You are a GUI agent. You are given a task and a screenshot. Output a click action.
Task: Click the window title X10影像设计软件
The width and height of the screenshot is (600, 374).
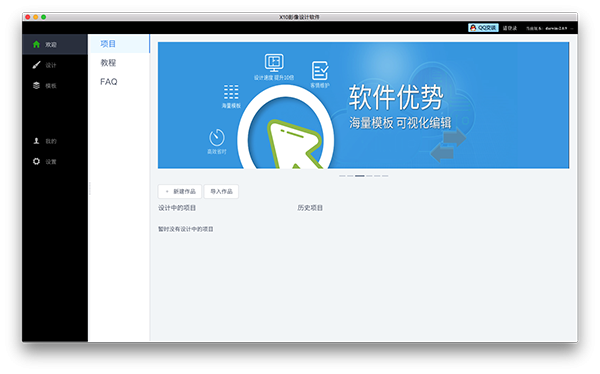[x=299, y=17]
